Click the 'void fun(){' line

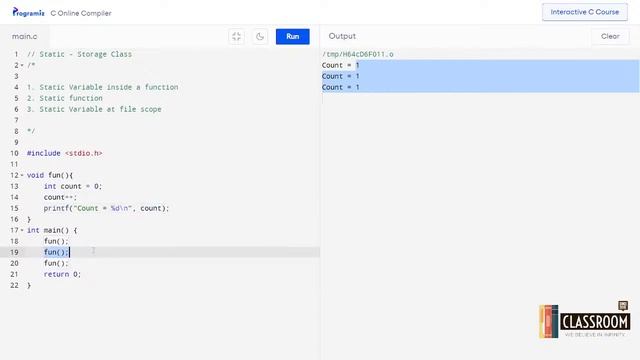pos(50,175)
